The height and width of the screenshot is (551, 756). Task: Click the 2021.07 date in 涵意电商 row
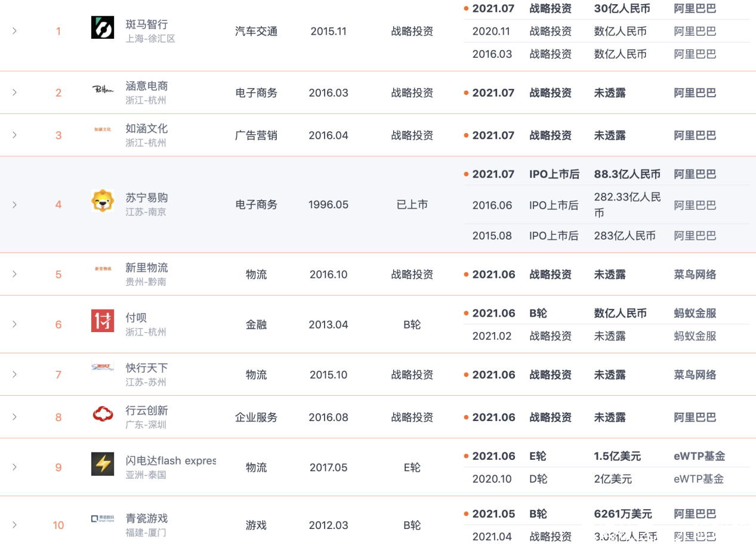pos(493,92)
